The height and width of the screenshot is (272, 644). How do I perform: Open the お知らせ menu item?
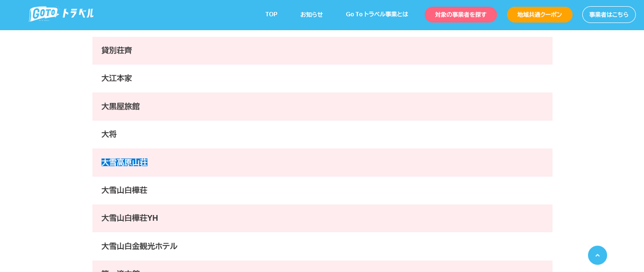click(312, 14)
